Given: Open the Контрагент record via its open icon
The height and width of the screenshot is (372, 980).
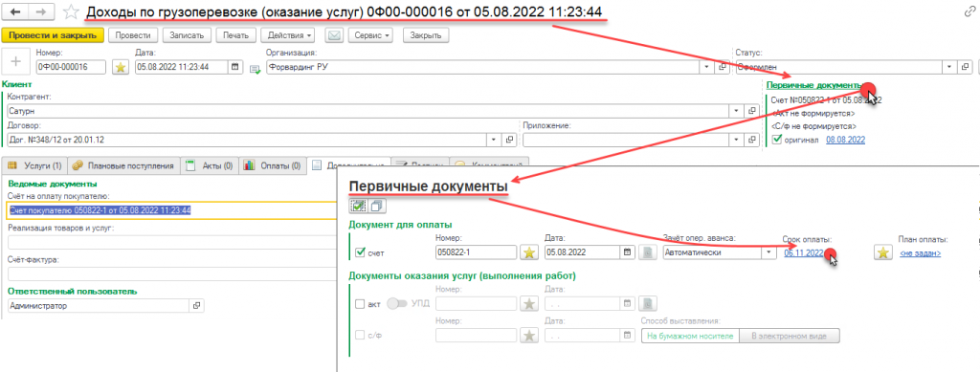Looking at the screenshot, I should click(x=752, y=111).
